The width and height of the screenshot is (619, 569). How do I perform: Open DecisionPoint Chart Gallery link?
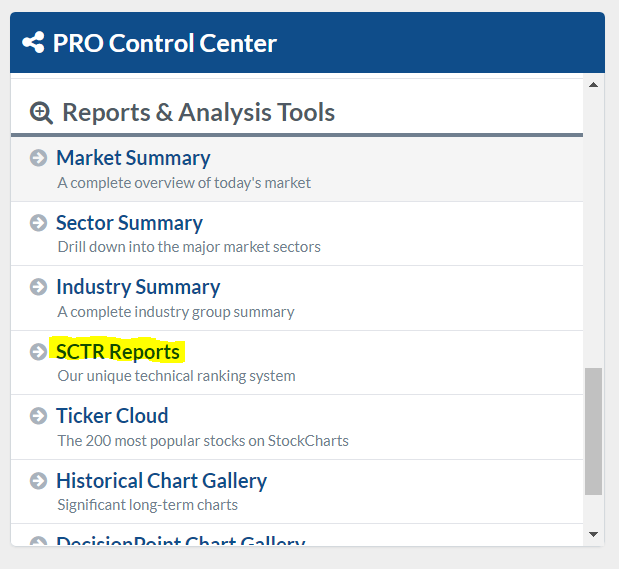[180, 543]
